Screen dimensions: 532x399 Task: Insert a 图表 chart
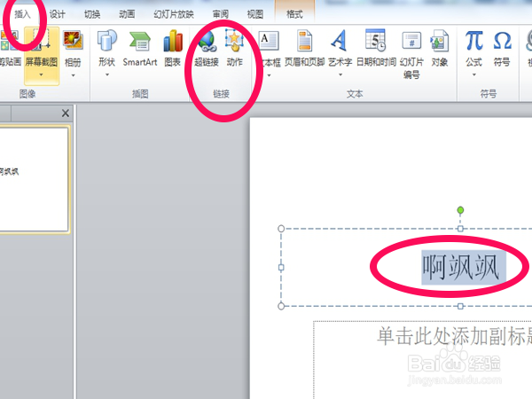(x=173, y=48)
